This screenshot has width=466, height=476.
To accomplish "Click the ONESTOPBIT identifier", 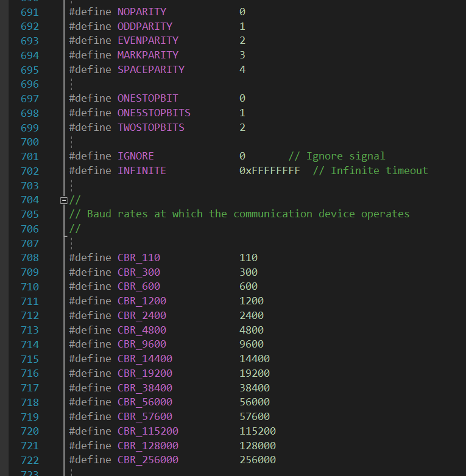I will (148, 99).
